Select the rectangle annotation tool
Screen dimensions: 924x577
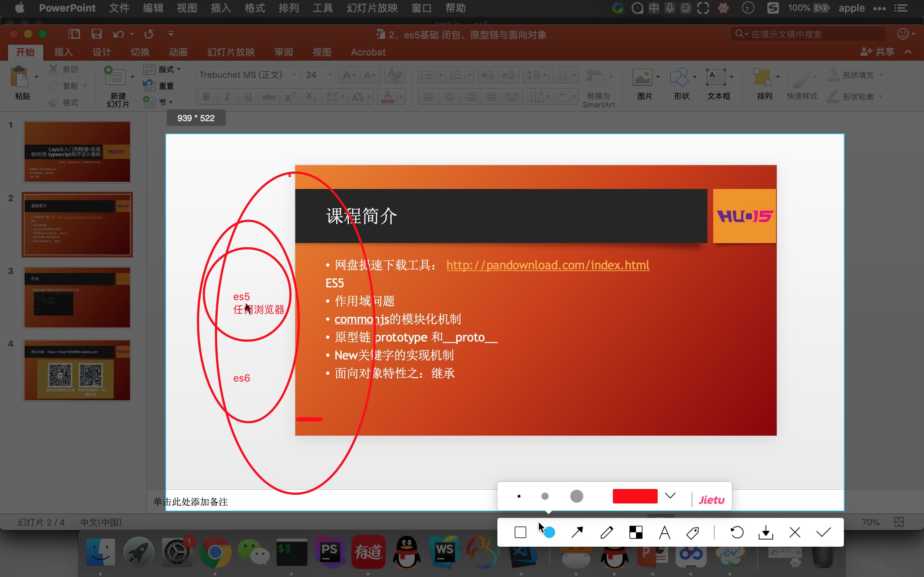pos(520,532)
